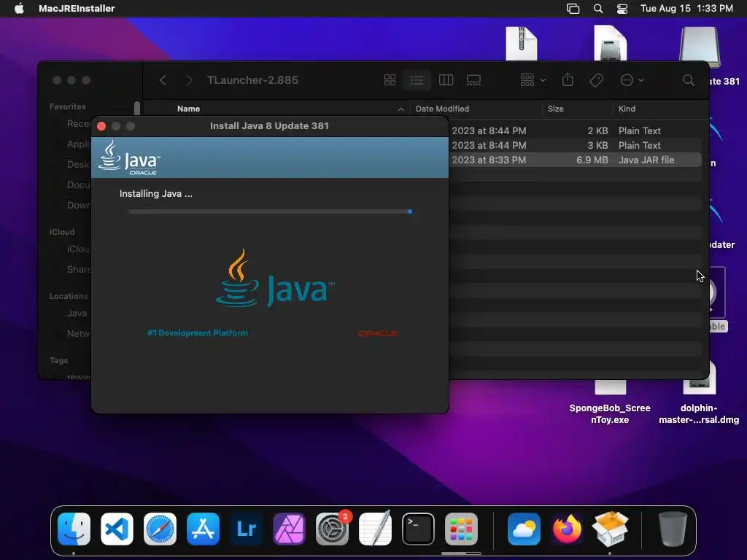Viewport: 747px width, 560px height.
Task: Open the Trash from the Dock
Action: (672, 529)
